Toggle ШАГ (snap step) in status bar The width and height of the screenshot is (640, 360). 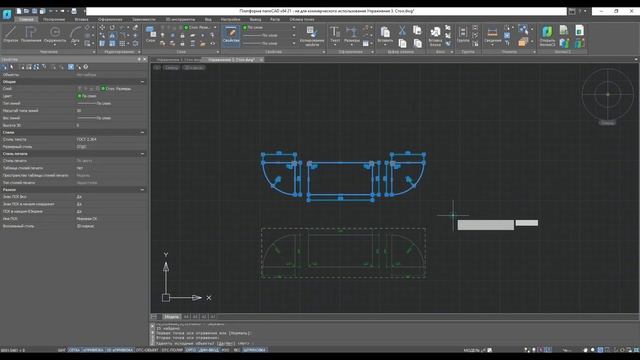click(x=62, y=350)
